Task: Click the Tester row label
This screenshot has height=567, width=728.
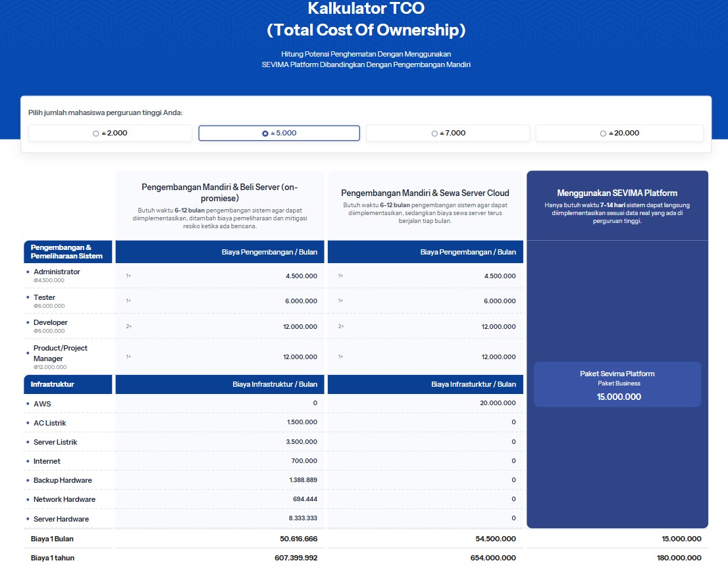Action: [44, 297]
